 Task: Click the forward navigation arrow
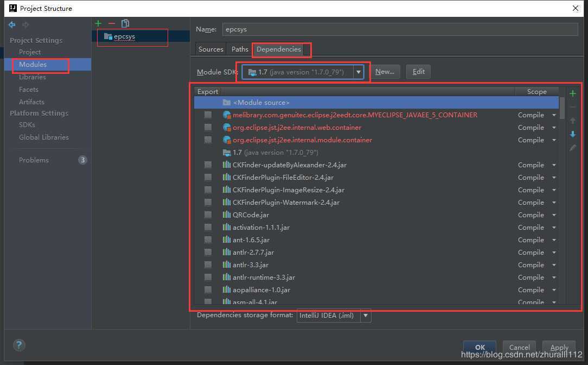pyautogui.click(x=25, y=25)
